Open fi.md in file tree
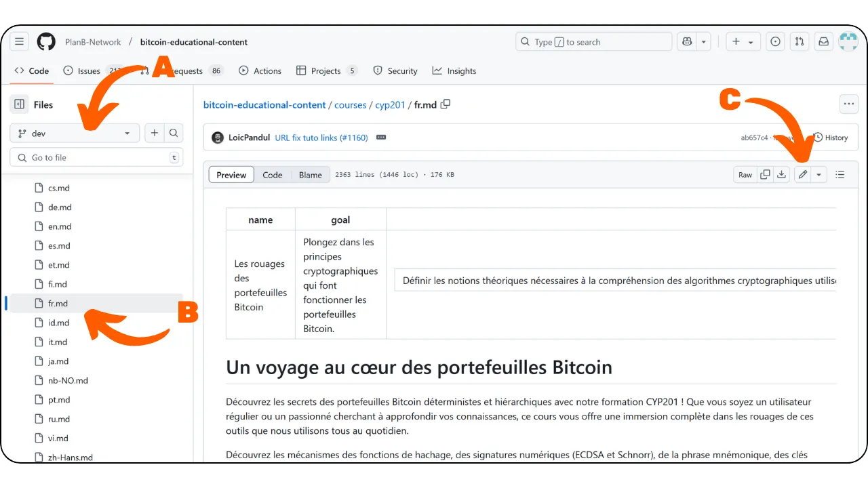Image resolution: width=868 pixels, height=488 pixels. coord(58,284)
